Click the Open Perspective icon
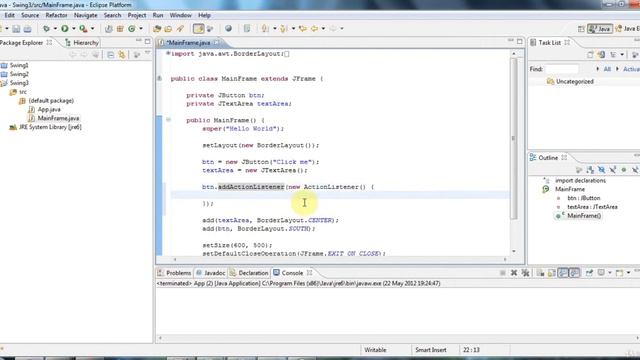This screenshot has width=640, height=360. tap(581, 29)
